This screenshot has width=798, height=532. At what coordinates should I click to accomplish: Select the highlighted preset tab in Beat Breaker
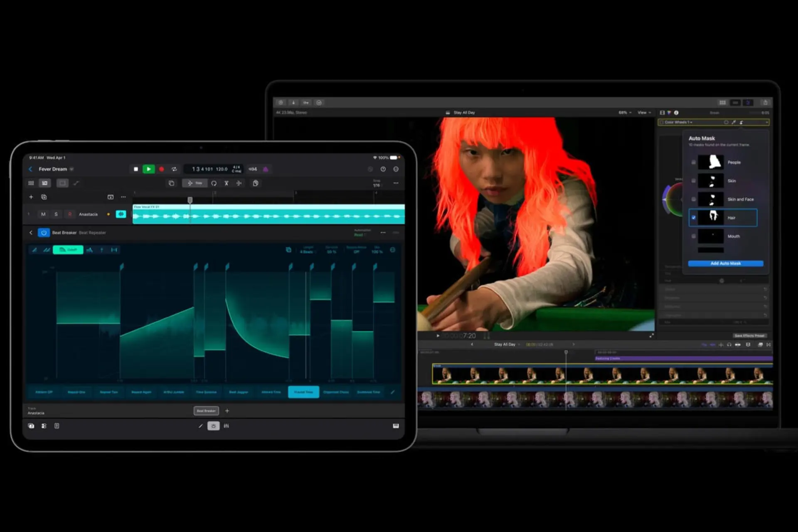pyautogui.click(x=303, y=392)
